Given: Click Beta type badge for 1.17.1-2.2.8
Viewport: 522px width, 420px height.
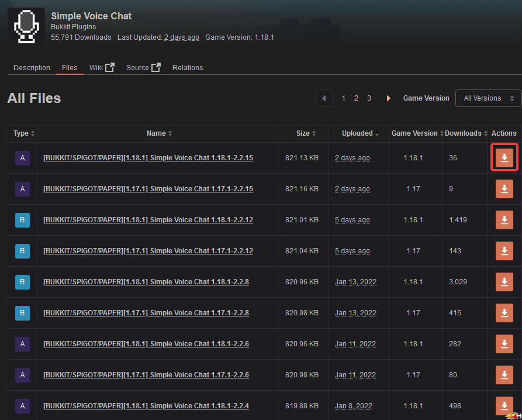Looking at the screenshot, I should point(22,313).
